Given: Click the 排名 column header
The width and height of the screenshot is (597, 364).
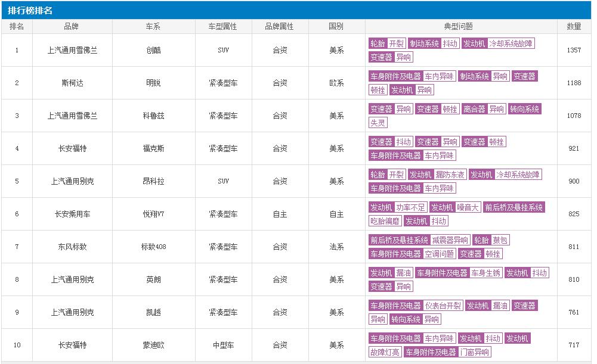Looking at the screenshot, I should pos(17,26).
